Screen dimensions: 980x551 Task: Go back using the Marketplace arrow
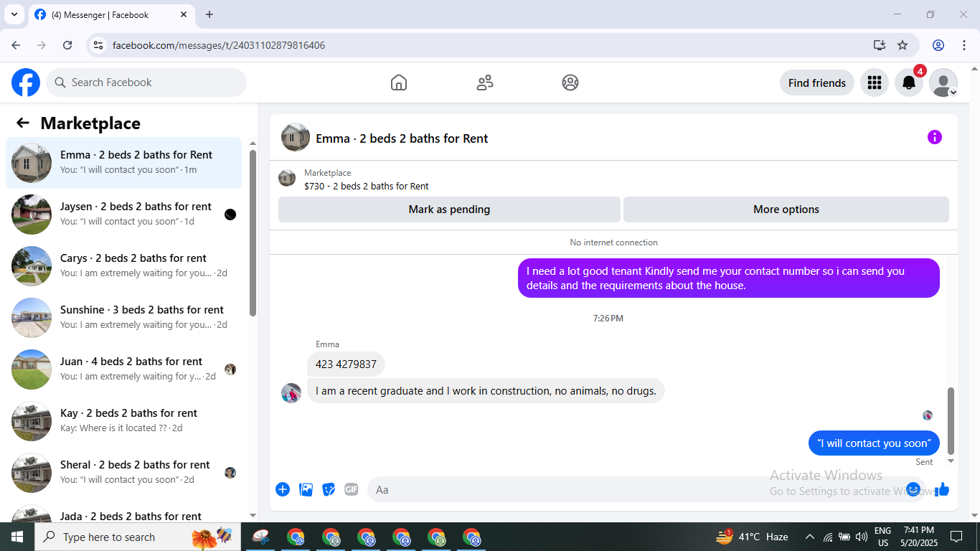click(x=23, y=123)
